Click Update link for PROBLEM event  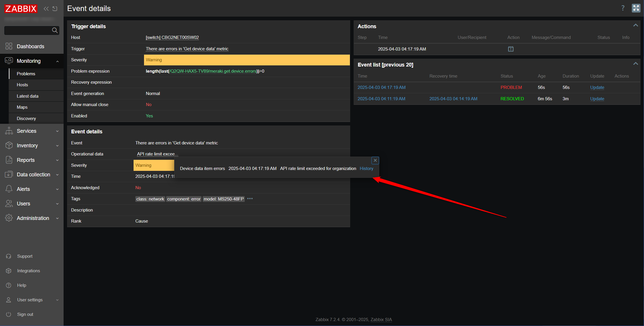point(597,87)
